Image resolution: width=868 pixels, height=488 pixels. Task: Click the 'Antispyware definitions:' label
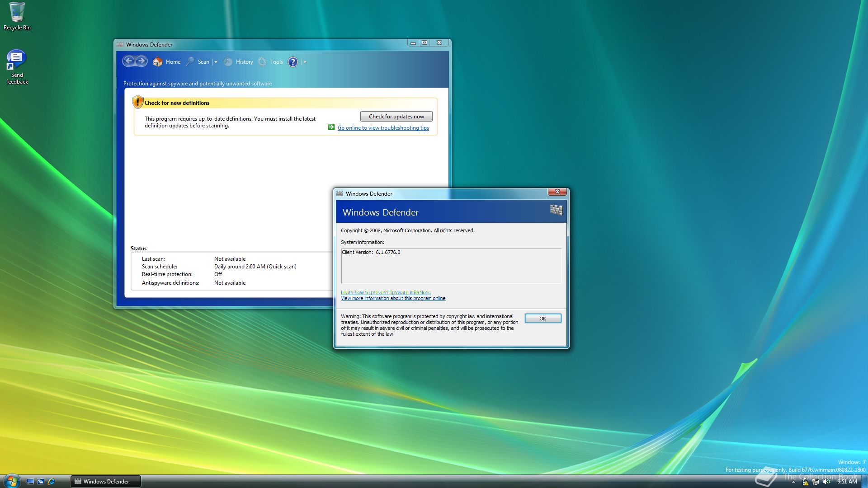170,283
